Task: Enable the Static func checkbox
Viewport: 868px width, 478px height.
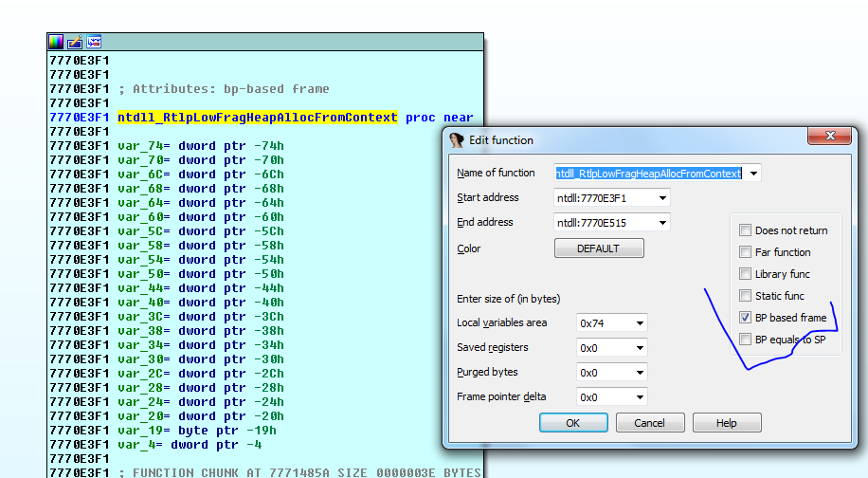Action: [746, 296]
